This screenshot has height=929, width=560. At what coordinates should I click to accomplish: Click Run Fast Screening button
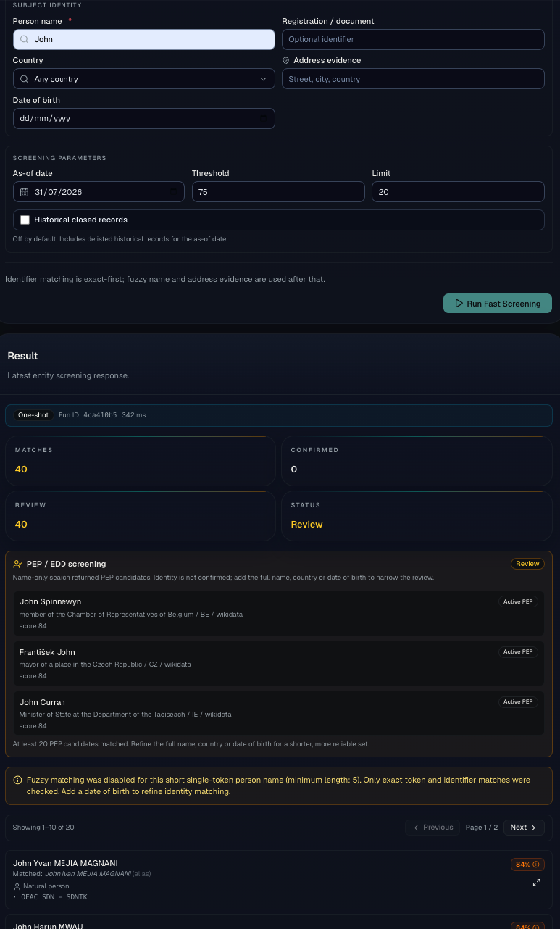498,304
